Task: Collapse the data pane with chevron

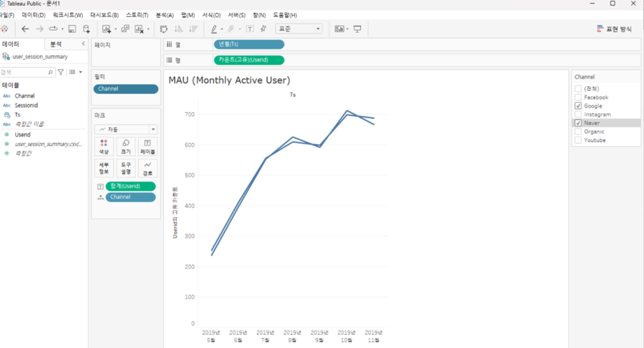Action: coord(83,43)
